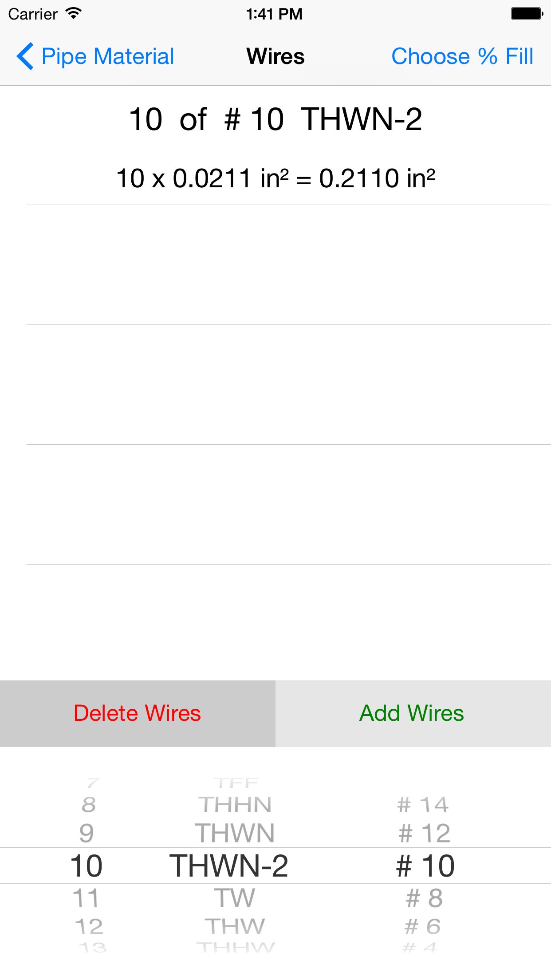Select wire size # 8 in the picker

click(423, 897)
